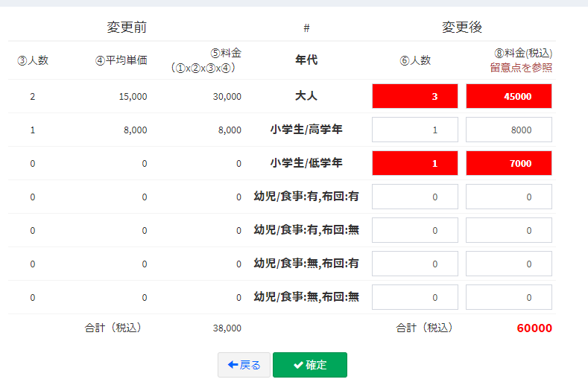Image resolution: width=588 pixels, height=385 pixels.
Task: Focus 幼児/食事:有,布団:有 headcount field
Action: tap(415, 197)
